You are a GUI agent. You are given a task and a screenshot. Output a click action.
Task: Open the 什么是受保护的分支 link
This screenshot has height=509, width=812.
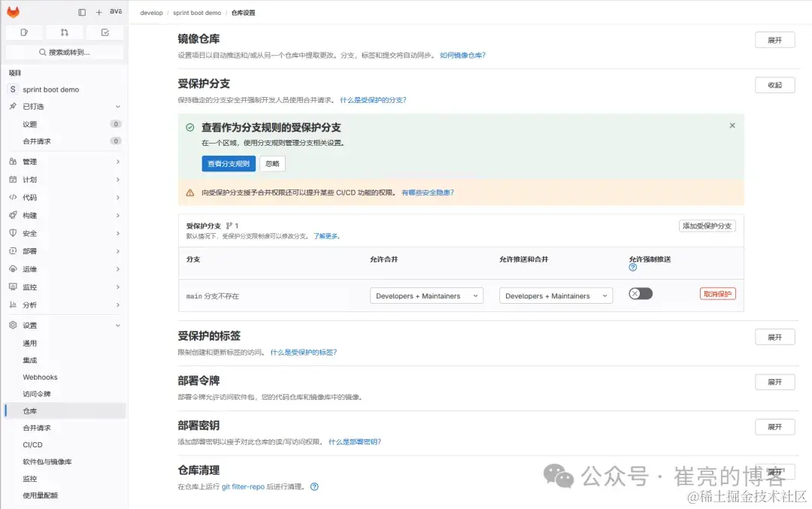pyautogui.click(x=374, y=99)
